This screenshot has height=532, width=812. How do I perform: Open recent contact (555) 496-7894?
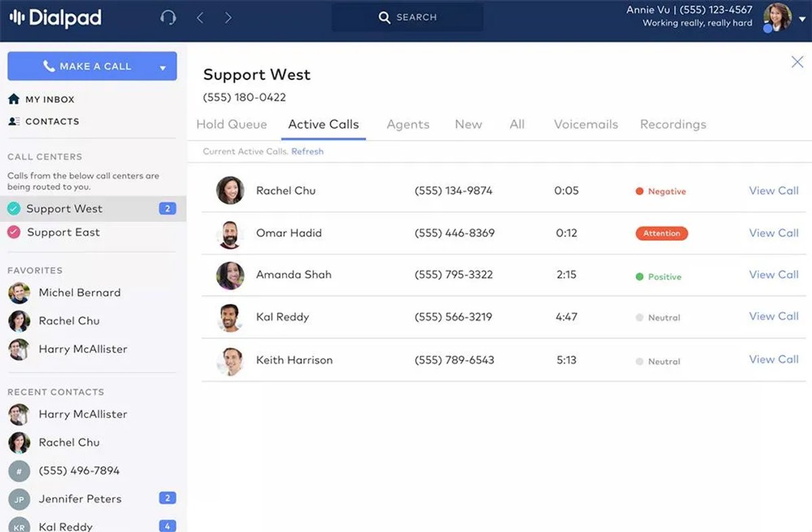click(64, 470)
